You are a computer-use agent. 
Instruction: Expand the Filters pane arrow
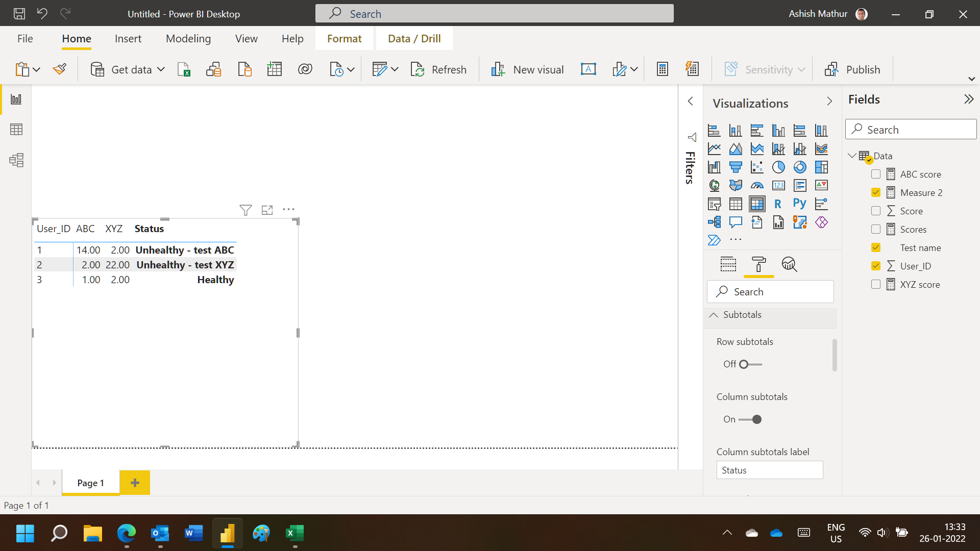691,101
